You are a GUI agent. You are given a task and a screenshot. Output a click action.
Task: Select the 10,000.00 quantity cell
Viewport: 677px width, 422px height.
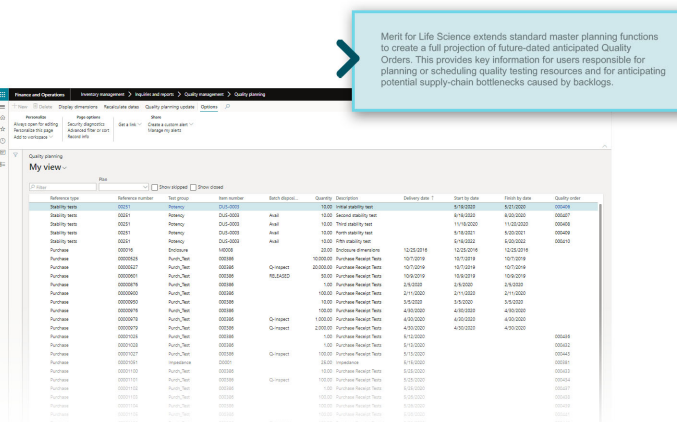(323, 259)
